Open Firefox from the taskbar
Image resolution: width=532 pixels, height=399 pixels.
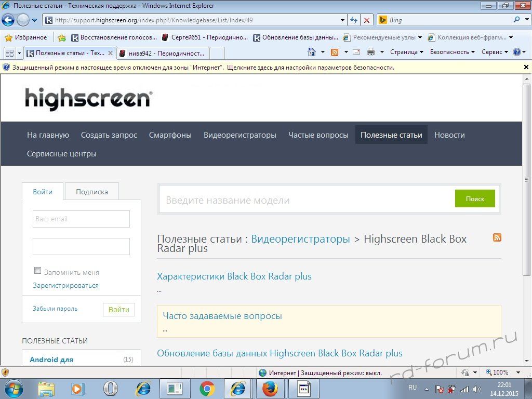tap(270, 389)
